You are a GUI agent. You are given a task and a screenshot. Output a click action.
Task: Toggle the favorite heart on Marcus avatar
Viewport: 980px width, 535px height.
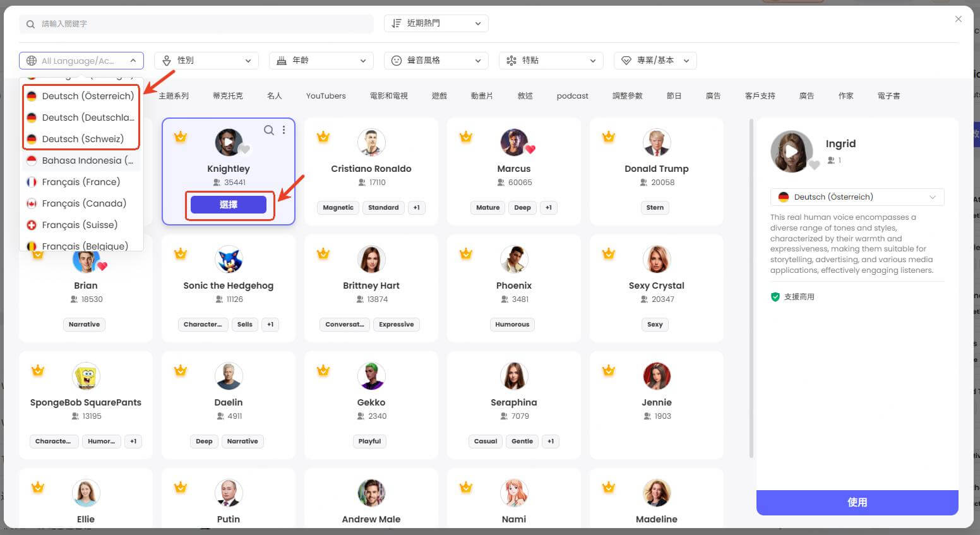click(x=530, y=150)
